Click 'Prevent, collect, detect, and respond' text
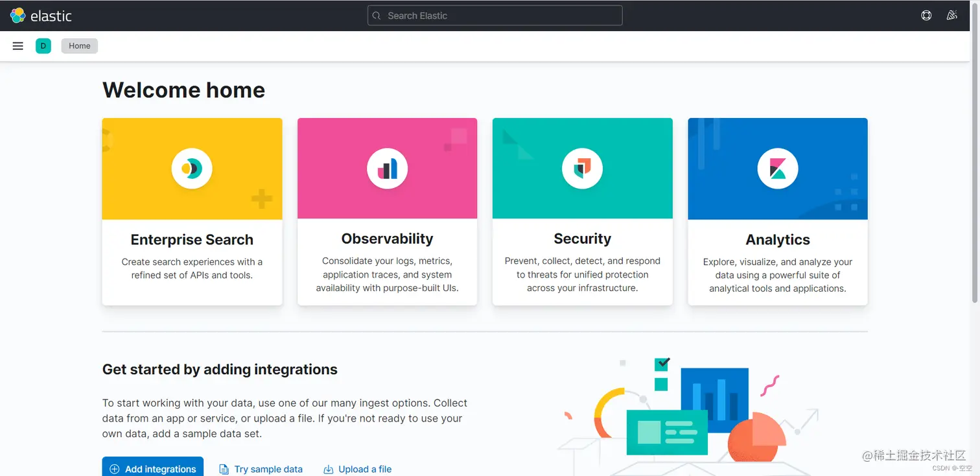Viewport: 980px width, 476px height. [x=583, y=274]
